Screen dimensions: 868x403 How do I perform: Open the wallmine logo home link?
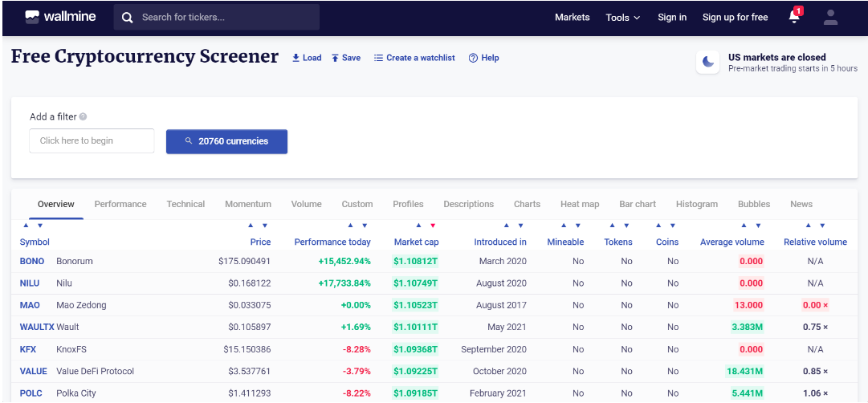(60, 17)
